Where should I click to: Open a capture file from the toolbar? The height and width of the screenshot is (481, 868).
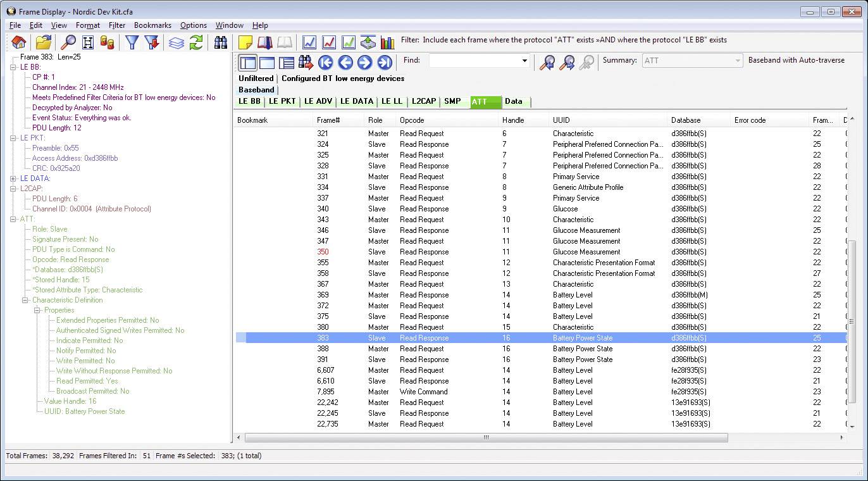[42, 42]
